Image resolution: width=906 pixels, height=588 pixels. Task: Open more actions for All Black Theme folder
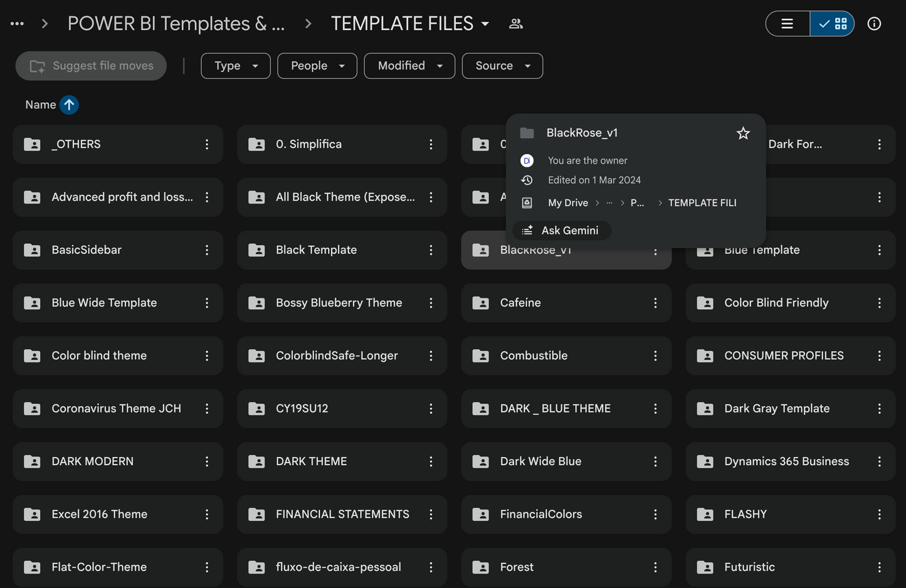(x=431, y=197)
